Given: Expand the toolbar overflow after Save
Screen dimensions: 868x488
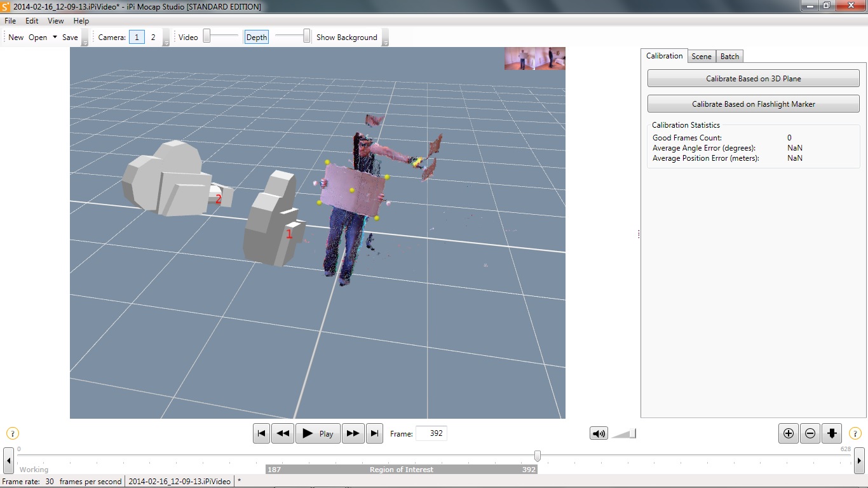Looking at the screenshot, I should 85,38.
